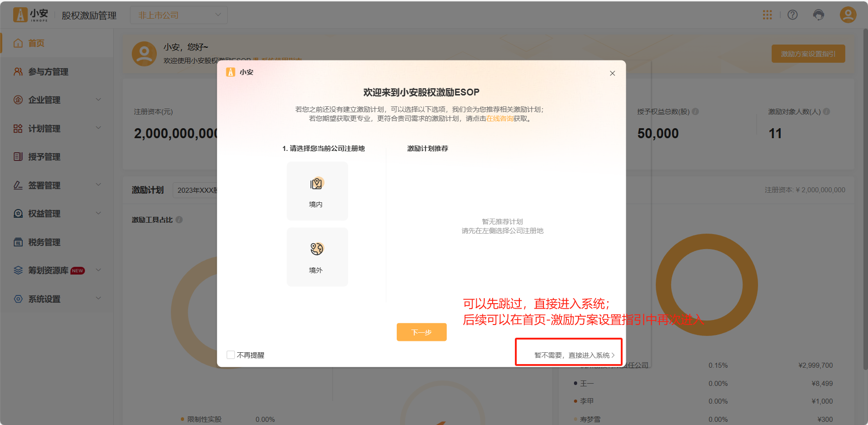Open 计划管理 menu label
The width and height of the screenshot is (868, 425).
(x=45, y=129)
